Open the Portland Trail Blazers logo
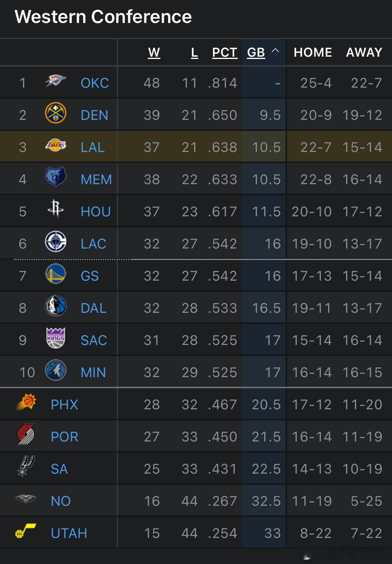The height and width of the screenshot is (564, 392). tap(26, 435)
